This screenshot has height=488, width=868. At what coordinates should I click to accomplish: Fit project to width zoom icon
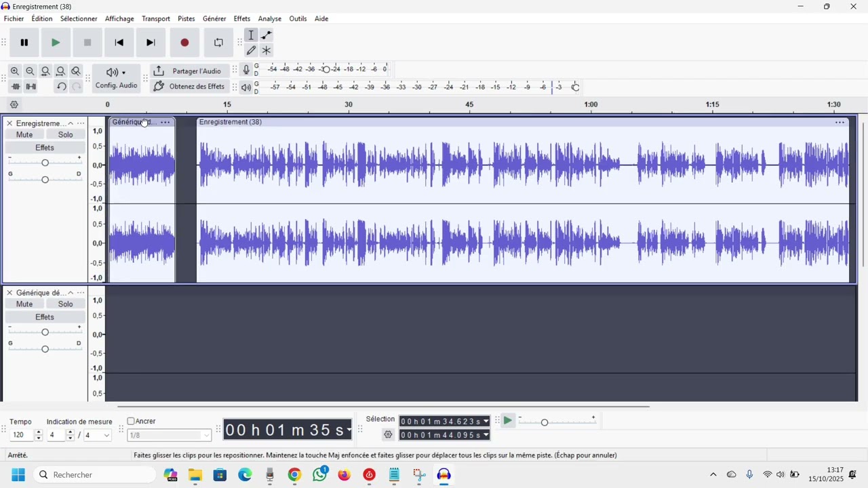pos(61,71)
